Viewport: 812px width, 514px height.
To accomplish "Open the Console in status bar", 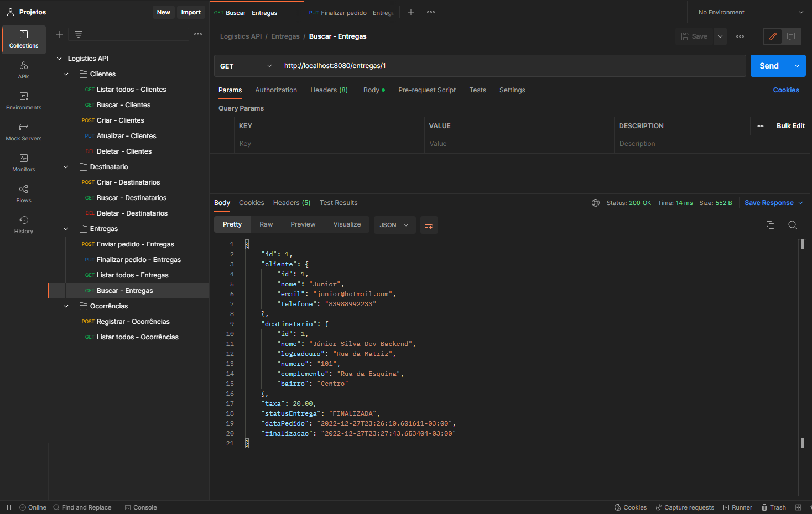I will 141,507.
